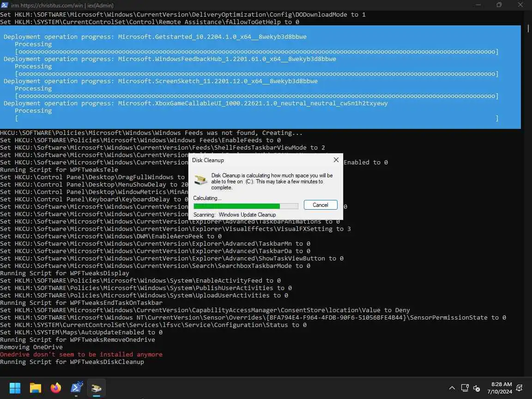
Task: Click the SensorPermissionState registry line
Action: coord(253,318)
